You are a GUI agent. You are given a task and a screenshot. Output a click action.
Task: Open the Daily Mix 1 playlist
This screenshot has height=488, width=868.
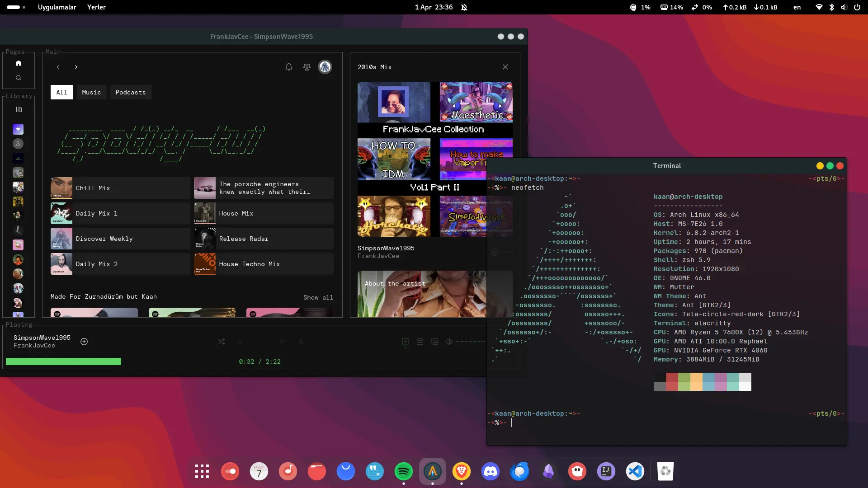tap(120, 213)
